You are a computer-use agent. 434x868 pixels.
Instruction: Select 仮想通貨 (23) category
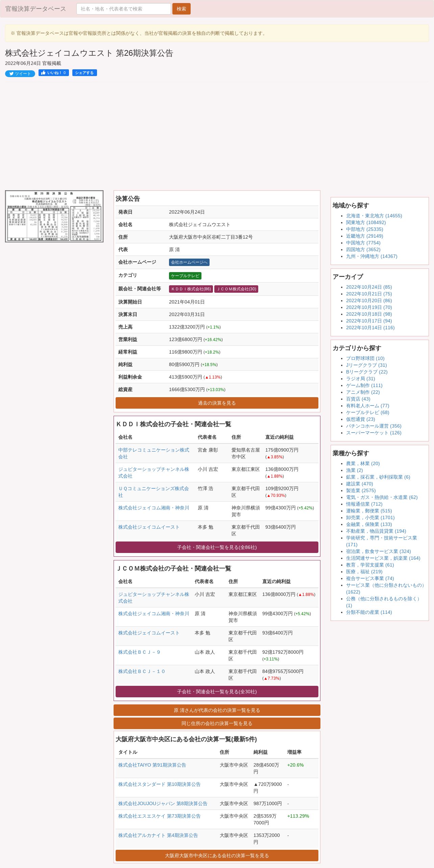pos(361,419)
